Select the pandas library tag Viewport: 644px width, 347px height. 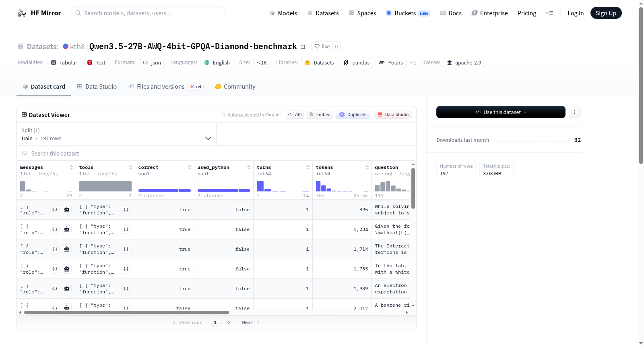pyautogui.click(x=357, y=62)
